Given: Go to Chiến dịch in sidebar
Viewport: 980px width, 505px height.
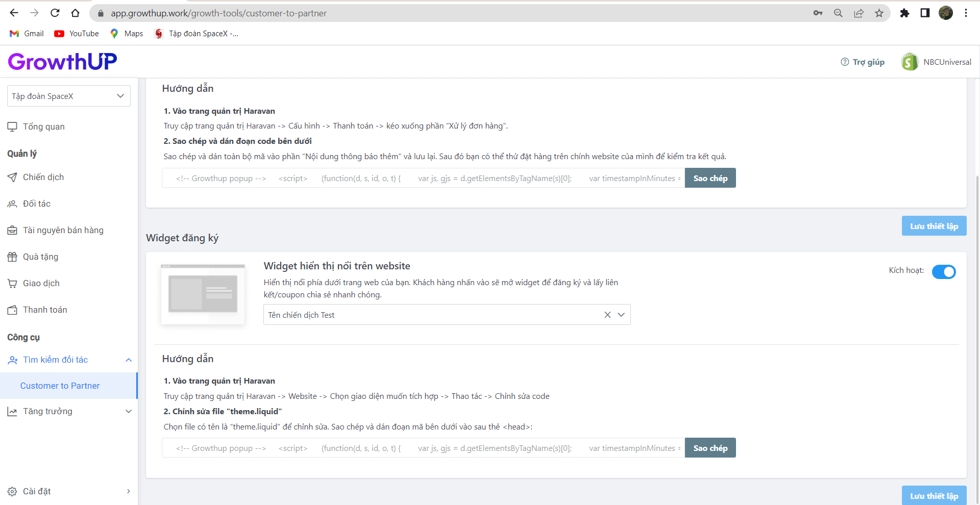Looking at the screenshot, I should [43, 177].
